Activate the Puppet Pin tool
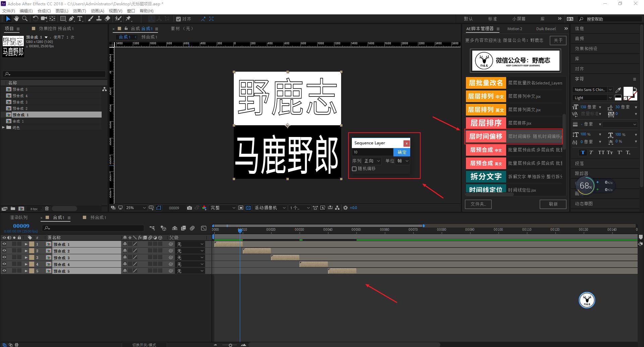Viewport: 644px width, 347px height. pyautogui.click(x=128, y=19)
